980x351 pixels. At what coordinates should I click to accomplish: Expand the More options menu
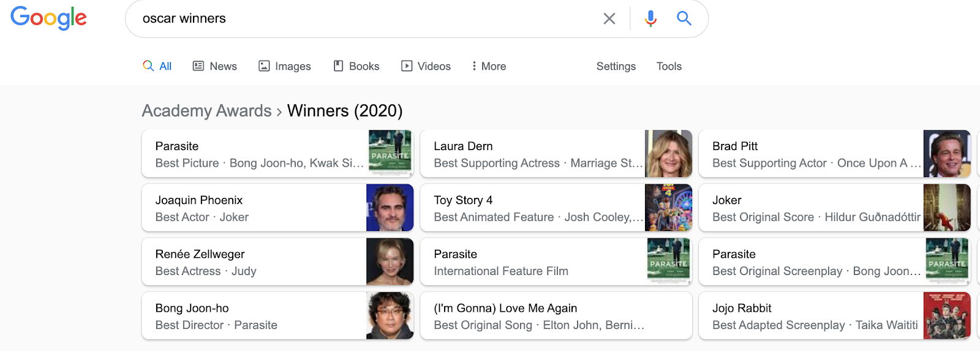click(x=489, y=66)
